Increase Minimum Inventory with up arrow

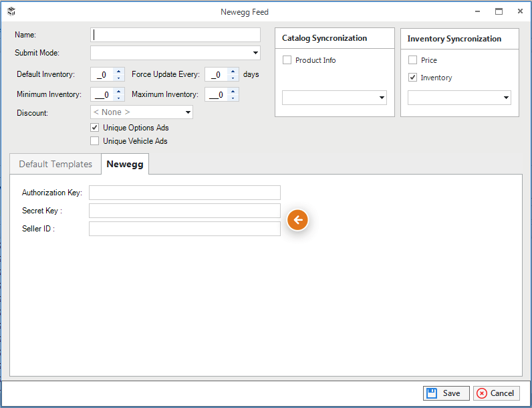point(119,91)
